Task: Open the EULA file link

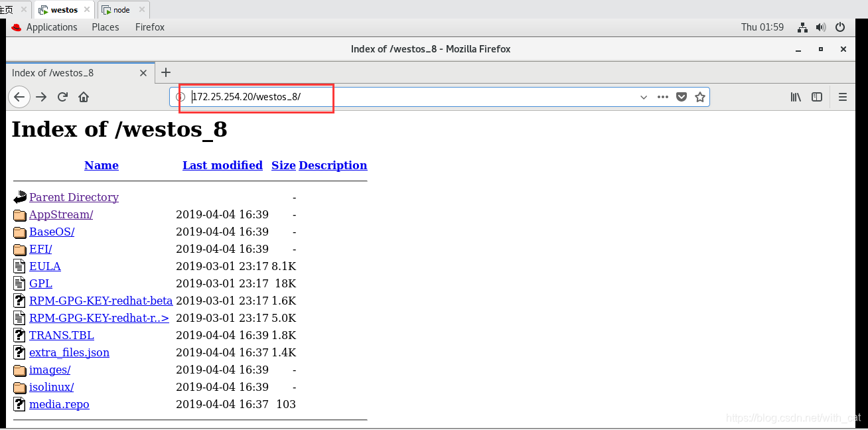Action: click(x=45, y=266)
